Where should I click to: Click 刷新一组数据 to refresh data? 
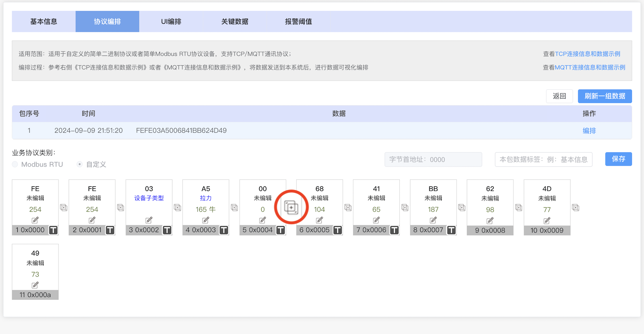[x=605, y=96]
